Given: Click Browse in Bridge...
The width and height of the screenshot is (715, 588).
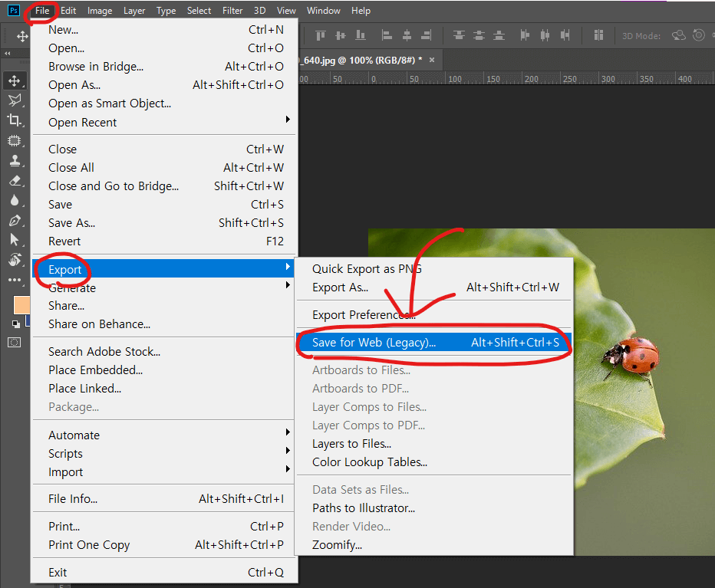Looking at the screenshot, I should [x=164, y=67].
